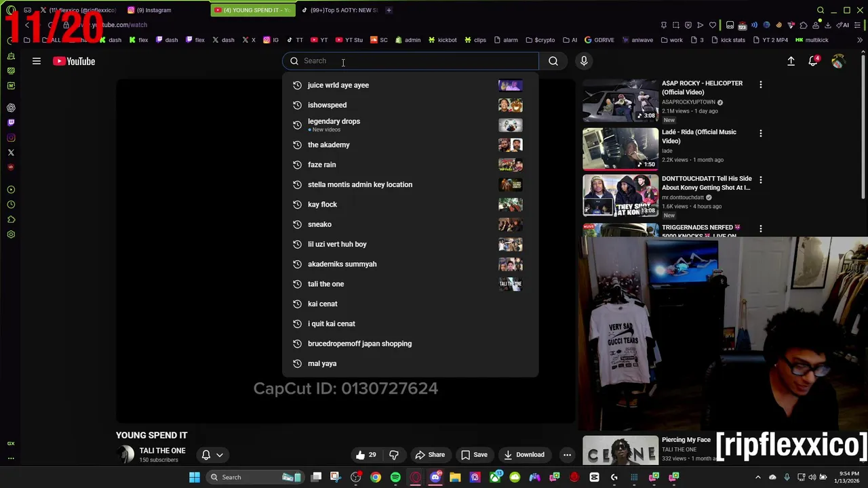The image size is (868, 488).
Task: Dislike the YOUNG SPEND IT video
Action: (394, 455)
